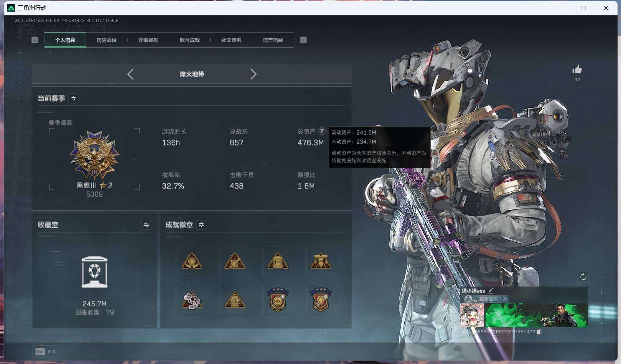The width and height of the screenshot is (621, 364).
Task: Click the 总资产 question mark help icon
Action: pyautogui.click(x=322, y=131)
